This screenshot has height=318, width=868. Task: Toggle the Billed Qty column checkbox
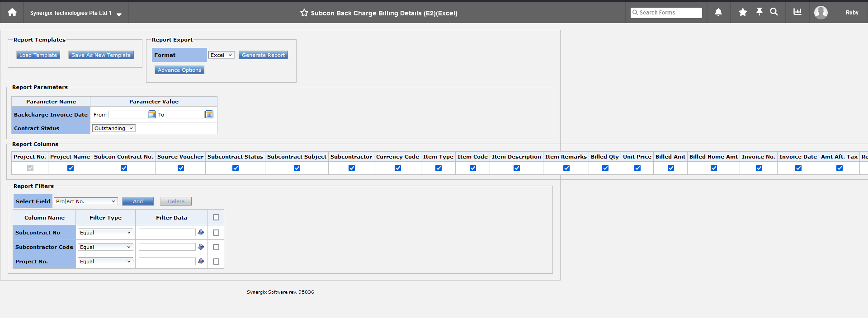605,168
